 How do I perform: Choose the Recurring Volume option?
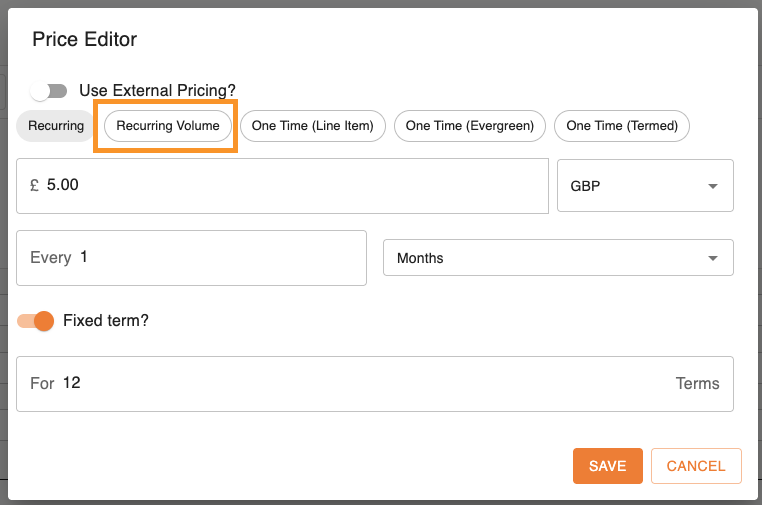pyautogui.click(x=168, y=126)
